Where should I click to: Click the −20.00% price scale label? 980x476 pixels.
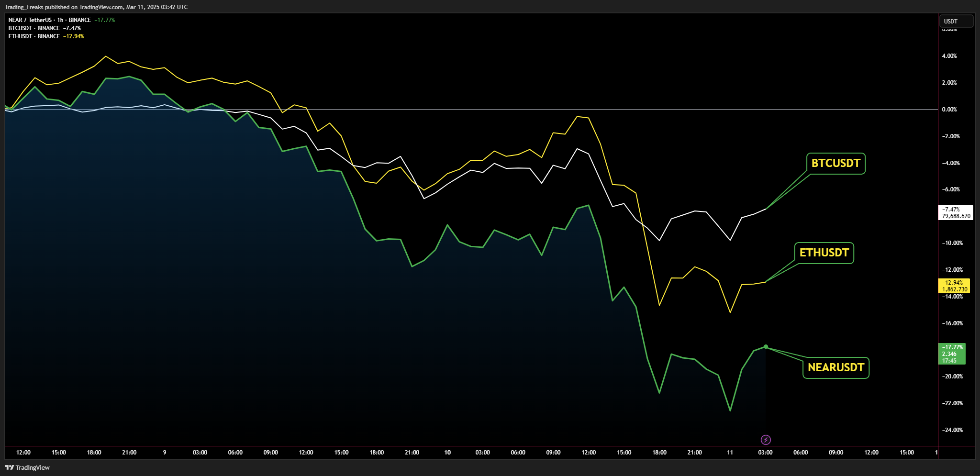pyautogui.click(x=952, y=376)
